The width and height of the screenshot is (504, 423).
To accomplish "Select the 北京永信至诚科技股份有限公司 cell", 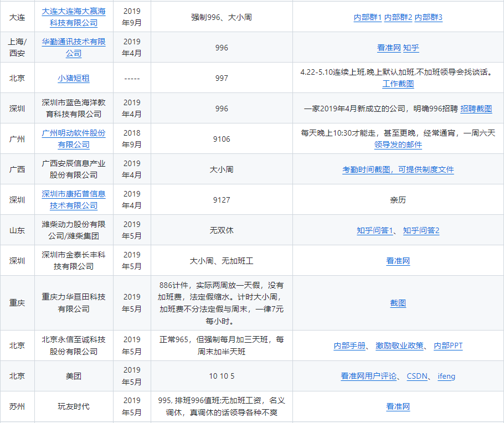I will point(74,345).
